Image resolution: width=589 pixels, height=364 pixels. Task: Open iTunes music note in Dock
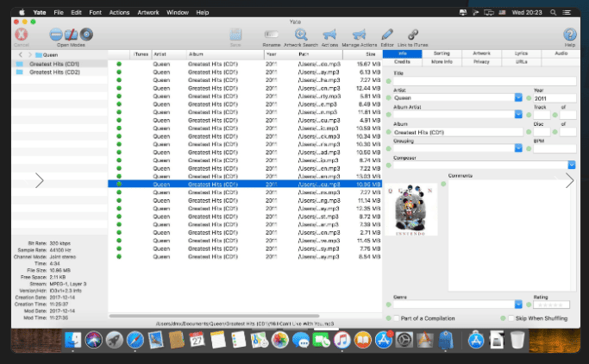tap(341, 341)
